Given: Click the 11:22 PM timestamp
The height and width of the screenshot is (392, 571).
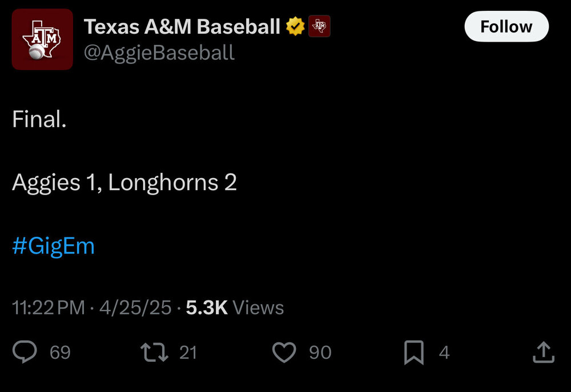Looking at the screenshot, I should click(x=48, y=308).
